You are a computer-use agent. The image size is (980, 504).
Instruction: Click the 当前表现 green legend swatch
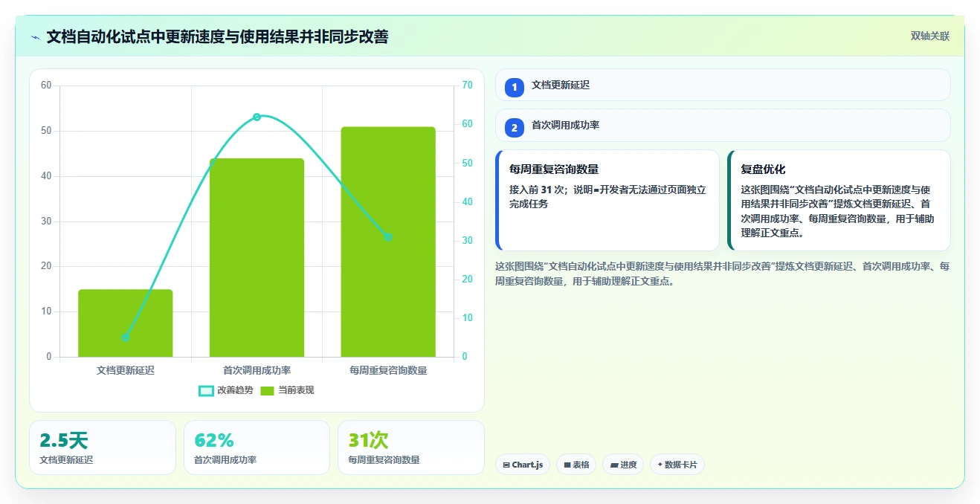268,391
